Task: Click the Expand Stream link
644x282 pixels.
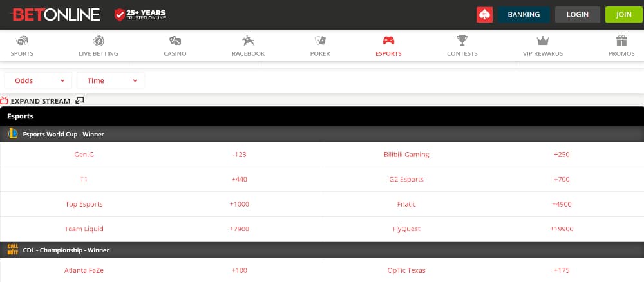Action: pos(40,101)
